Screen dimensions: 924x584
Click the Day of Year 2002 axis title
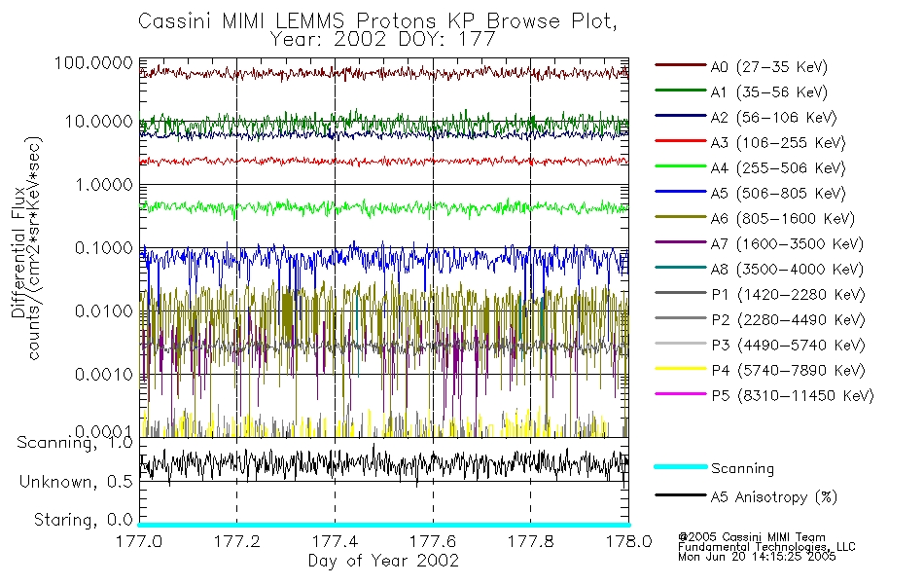tap(383, 561)
